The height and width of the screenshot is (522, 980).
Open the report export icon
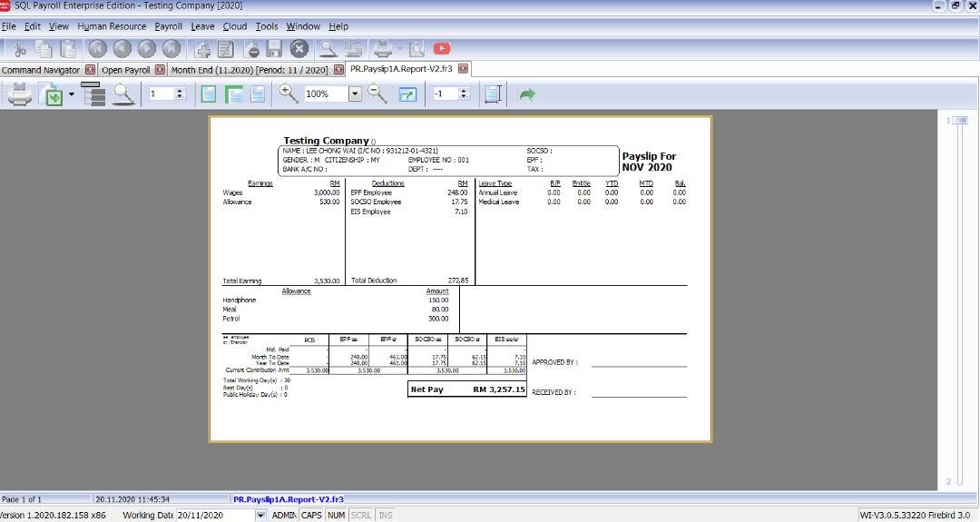point(53,94)
